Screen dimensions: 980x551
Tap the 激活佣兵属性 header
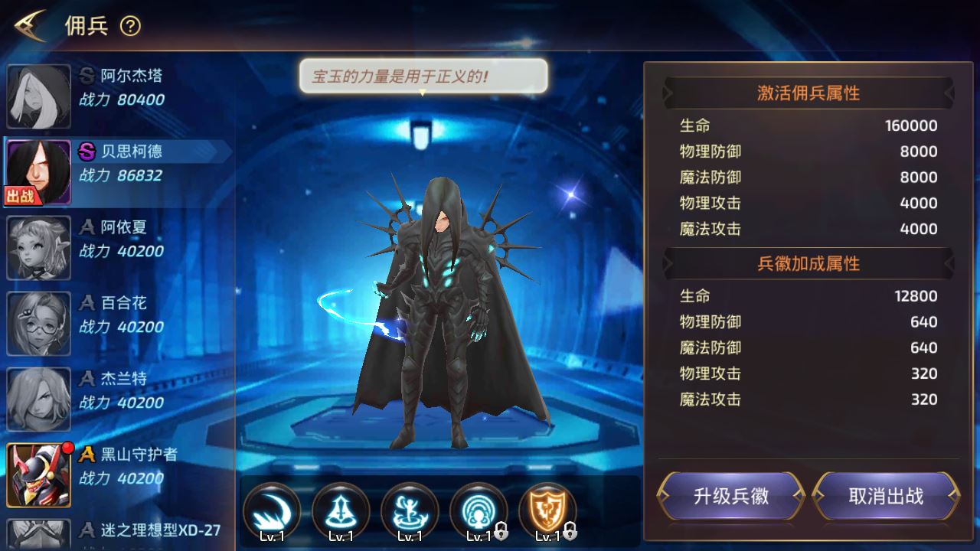(x=808, y=93)
